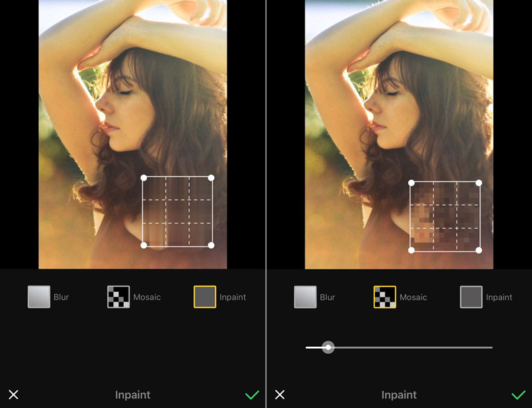
Task: Select Blur icon in right screen
Action: 305,297
